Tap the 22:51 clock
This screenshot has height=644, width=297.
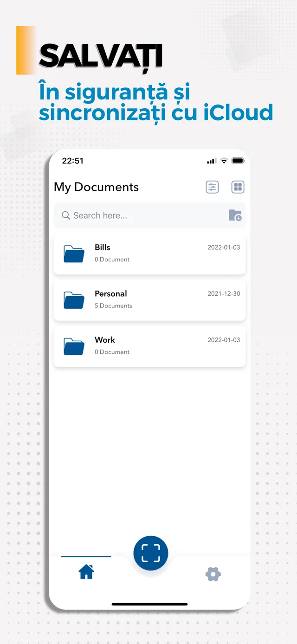coord(73,161)
